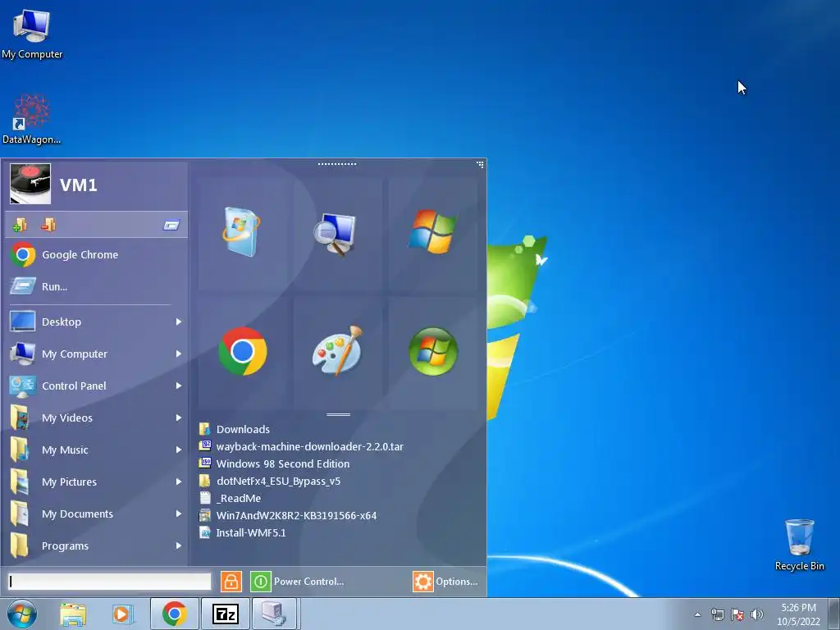The width and height of the screenshot is (840, 630).
Task: Open the Options... link
Action: [456, 582]
